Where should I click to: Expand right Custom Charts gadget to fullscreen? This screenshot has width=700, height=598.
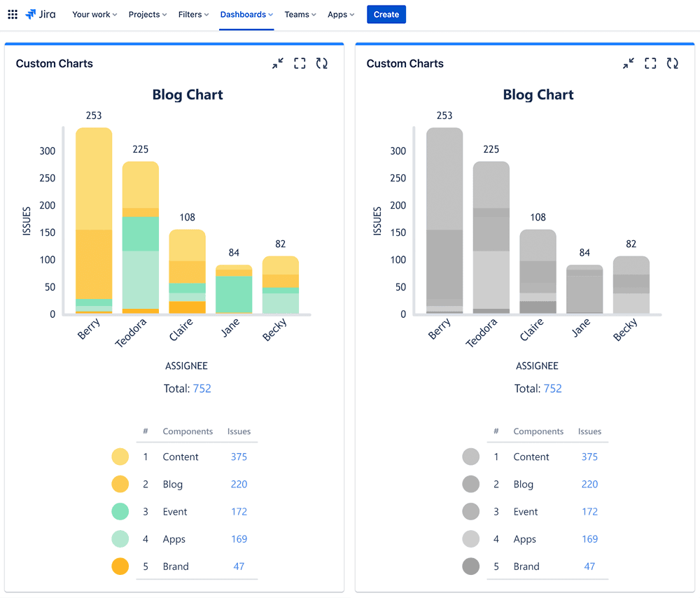pyautogui.click(x=650, y=64)
